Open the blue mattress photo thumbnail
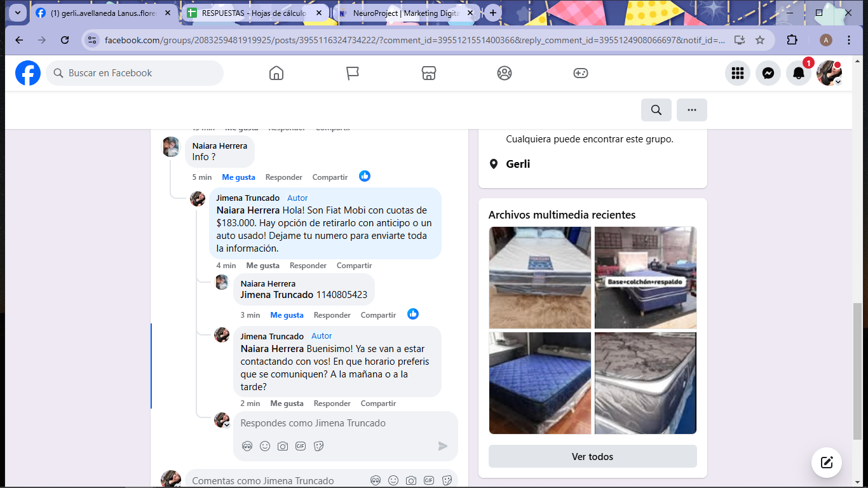 click(x=540, y=383)
